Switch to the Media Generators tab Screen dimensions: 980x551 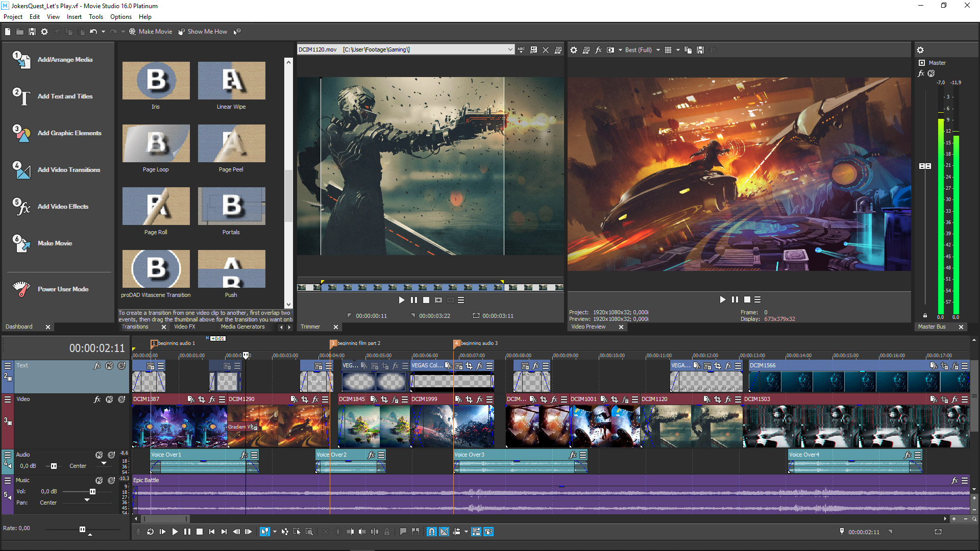243,327
